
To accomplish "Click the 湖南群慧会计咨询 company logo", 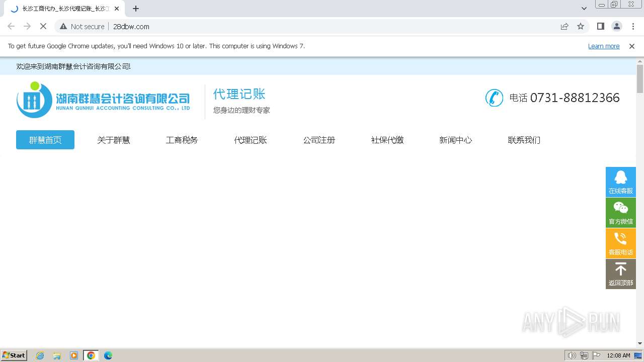I will [x=104, y=100].
